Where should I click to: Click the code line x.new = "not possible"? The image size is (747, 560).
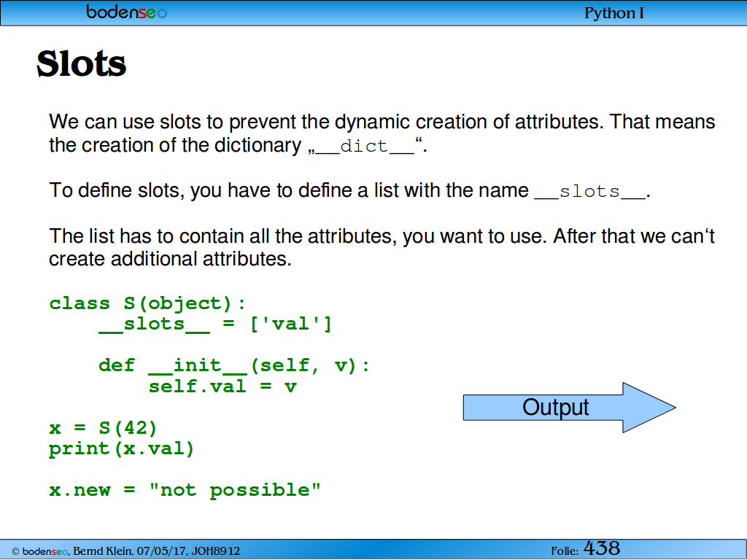[185, 490]
